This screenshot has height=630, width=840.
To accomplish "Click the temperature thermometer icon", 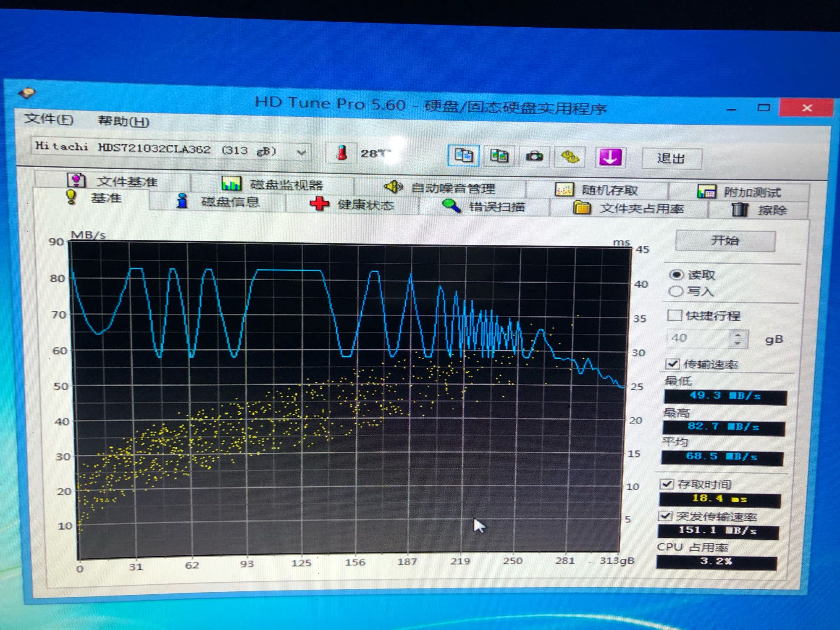I will tap(342, 152).
